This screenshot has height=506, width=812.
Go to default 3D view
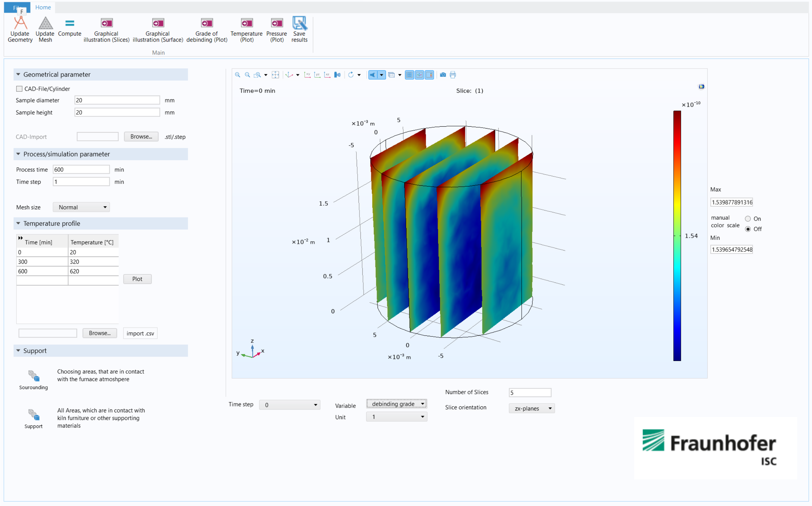[289, 75]
